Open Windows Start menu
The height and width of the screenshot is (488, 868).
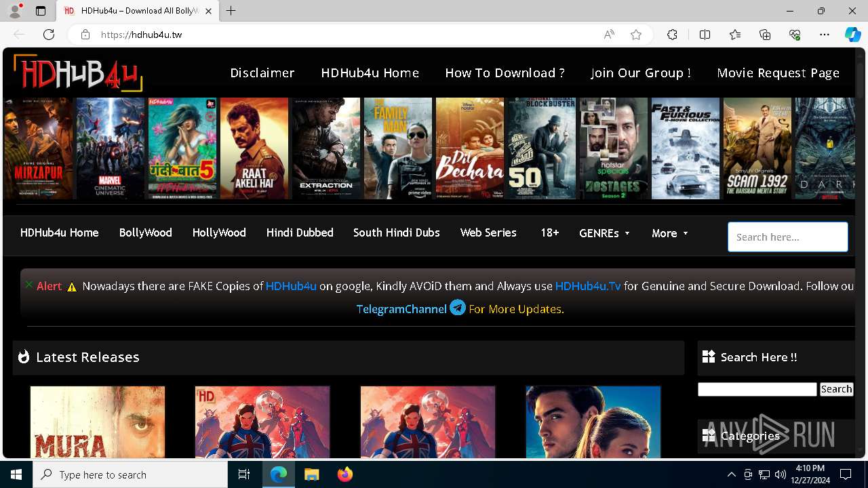(16, 474)
